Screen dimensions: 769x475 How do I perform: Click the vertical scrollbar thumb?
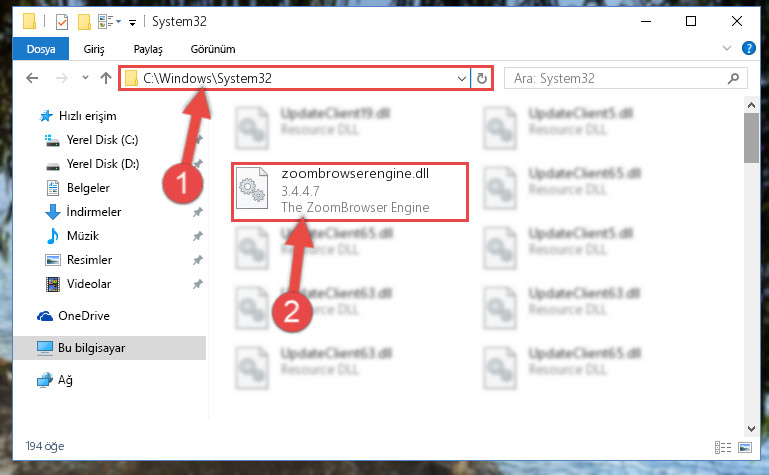coord(751,138)
